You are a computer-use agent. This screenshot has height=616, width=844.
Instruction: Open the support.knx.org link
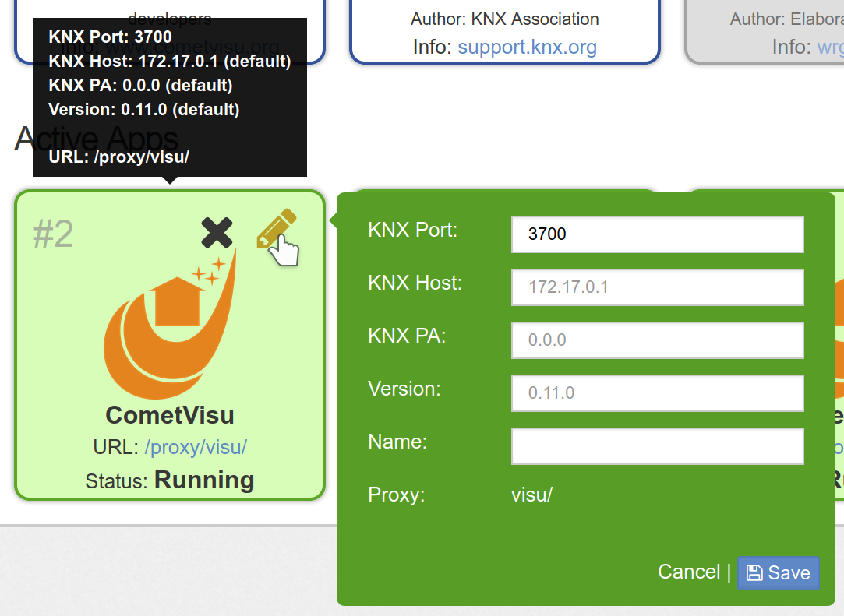pos(527,47)
